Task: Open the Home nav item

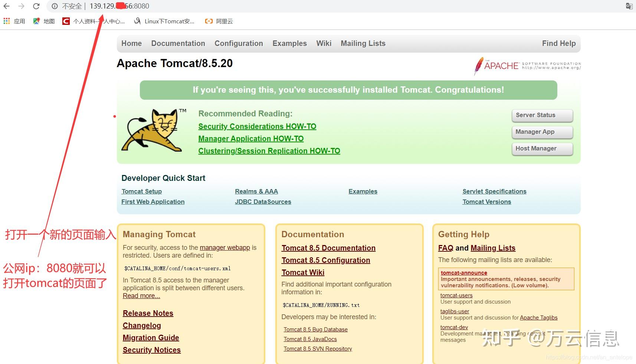Action: click(131, 43)
